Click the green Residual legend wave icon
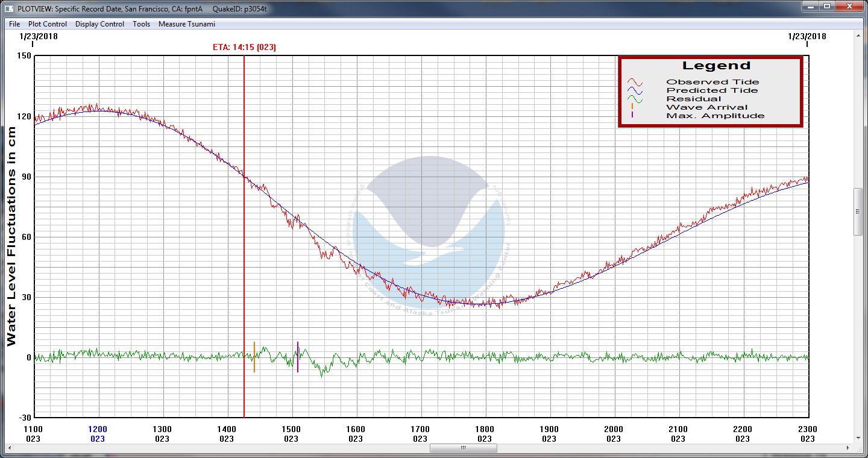Screen dimensions: 868x458 point(635,99)
